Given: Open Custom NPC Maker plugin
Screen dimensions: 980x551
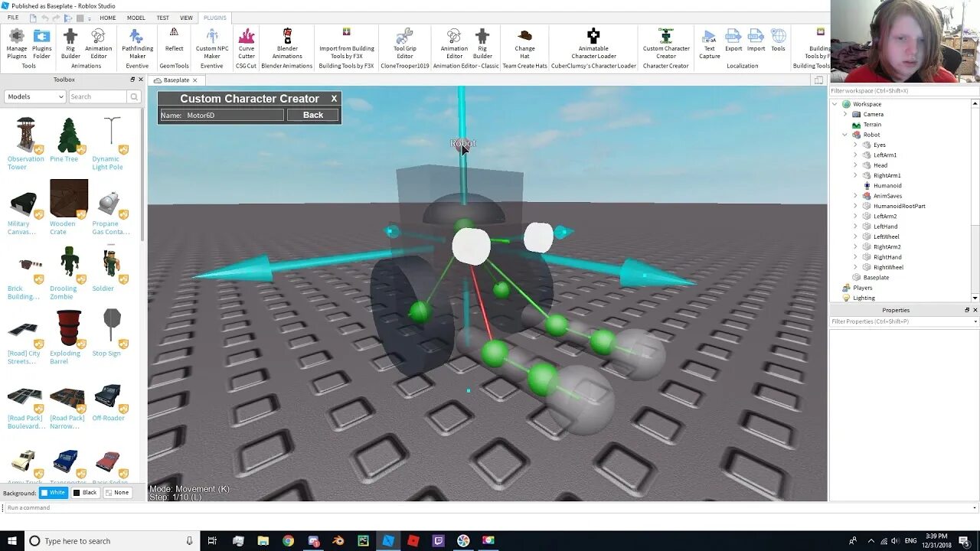Looking at the screenshot, I should coord(212,44).
